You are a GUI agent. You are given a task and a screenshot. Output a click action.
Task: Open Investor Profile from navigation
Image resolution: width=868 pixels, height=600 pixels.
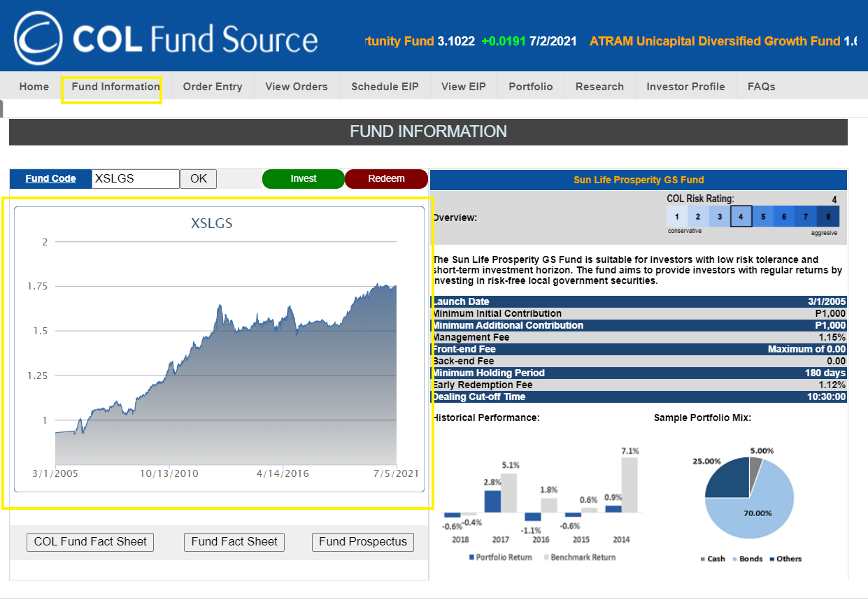coord(685,87)
